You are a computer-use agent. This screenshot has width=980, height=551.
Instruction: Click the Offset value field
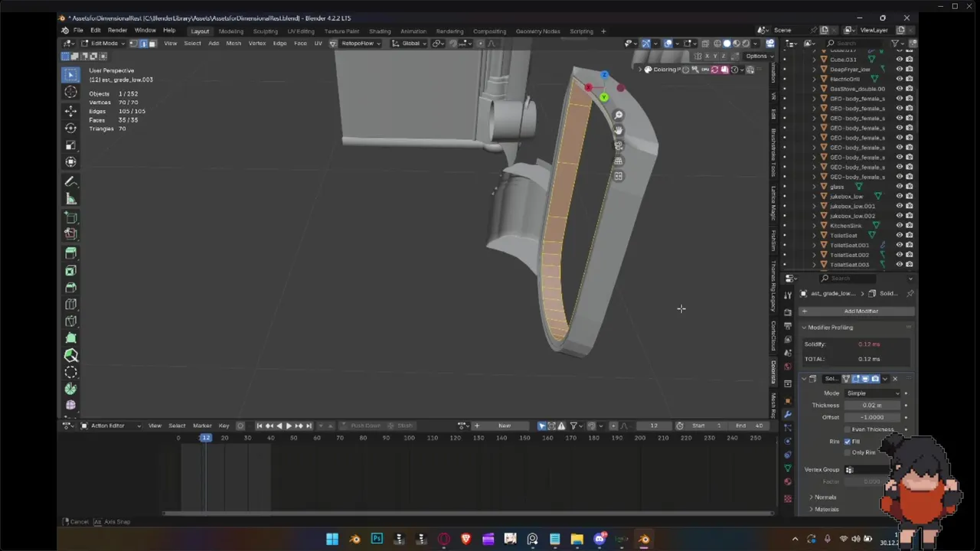click(x=872, y=418)
